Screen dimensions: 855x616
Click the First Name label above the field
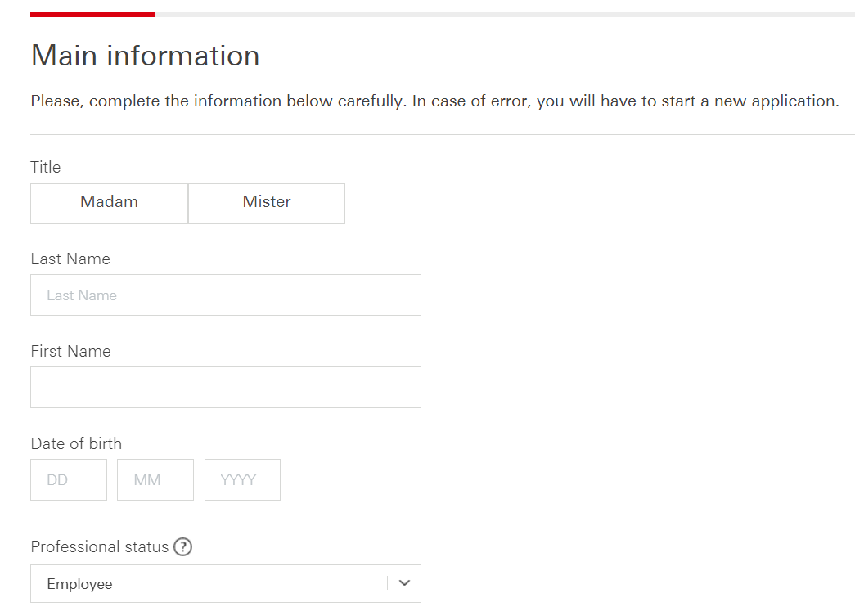(x=70, y=352)
